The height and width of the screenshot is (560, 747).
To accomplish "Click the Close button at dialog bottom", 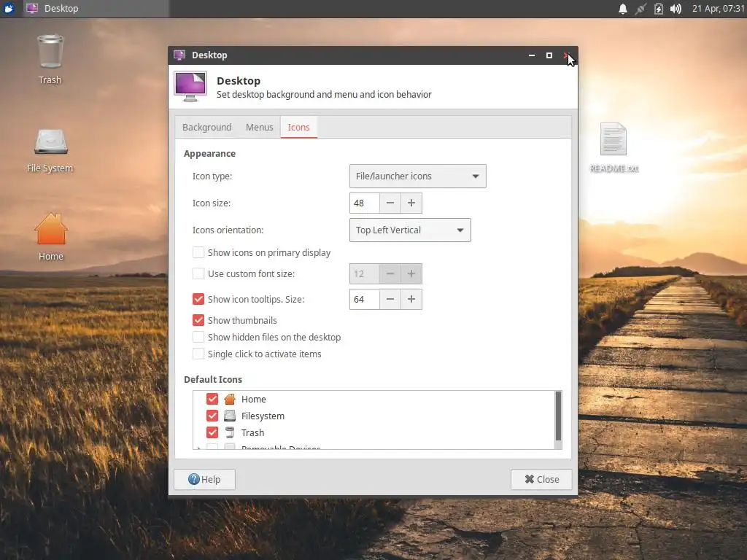I will [x=541, y=479].
